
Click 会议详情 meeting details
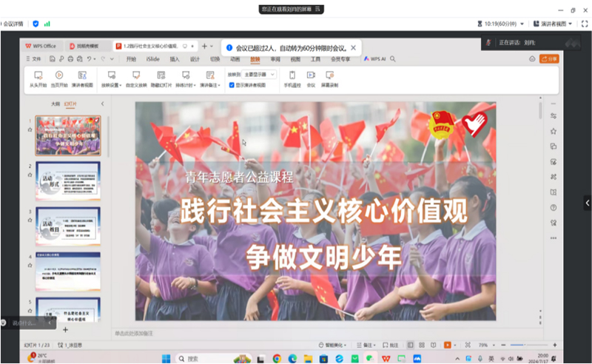pos(13,24)
